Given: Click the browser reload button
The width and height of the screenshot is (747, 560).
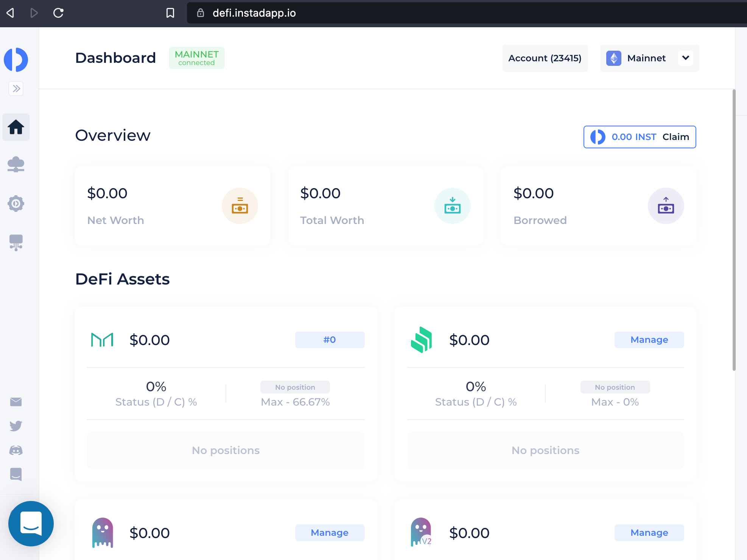Looking at the screenshot, I should click(58, 13).
